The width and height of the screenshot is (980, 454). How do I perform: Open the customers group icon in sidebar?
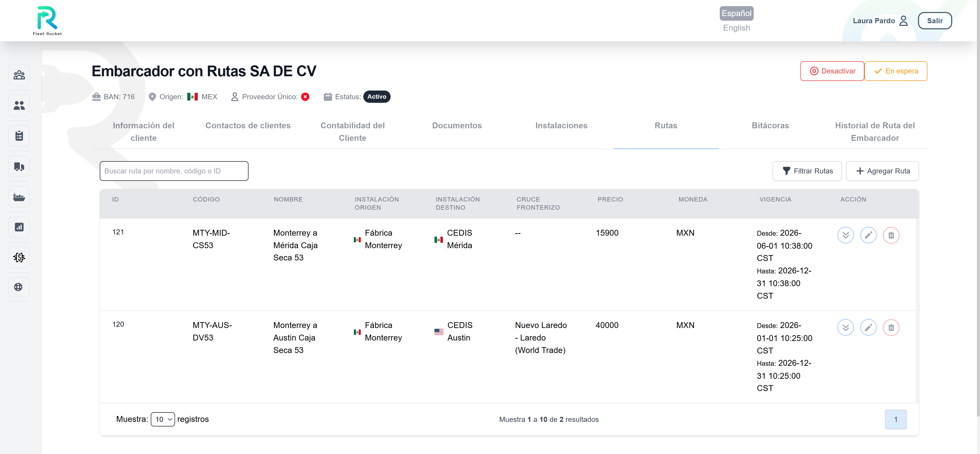(19, 75)
